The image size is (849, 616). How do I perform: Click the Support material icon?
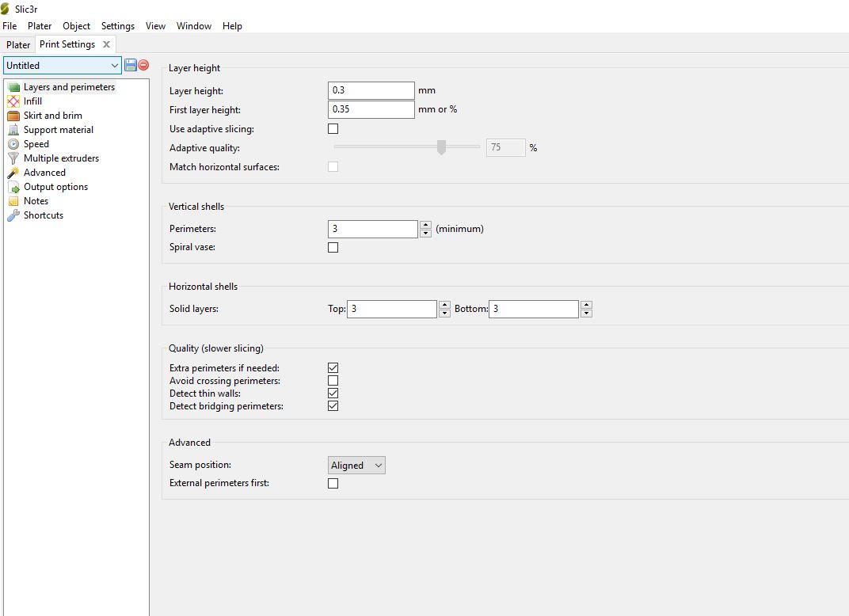click(13, 130)
